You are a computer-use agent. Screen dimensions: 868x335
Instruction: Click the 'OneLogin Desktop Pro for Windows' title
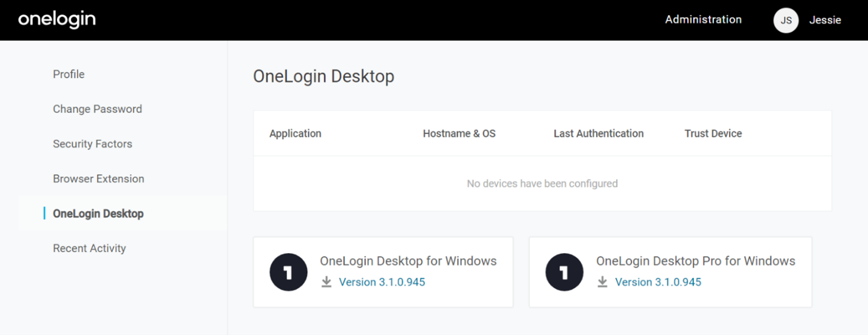696,261
